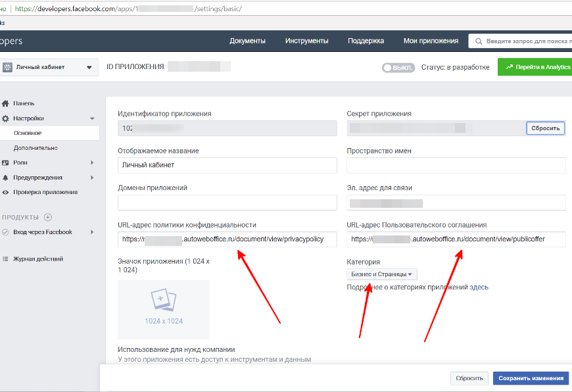572x392 pixels.
Task: Upload app icon via 1024 x 1024 placeholder
Action: (164, 310)
